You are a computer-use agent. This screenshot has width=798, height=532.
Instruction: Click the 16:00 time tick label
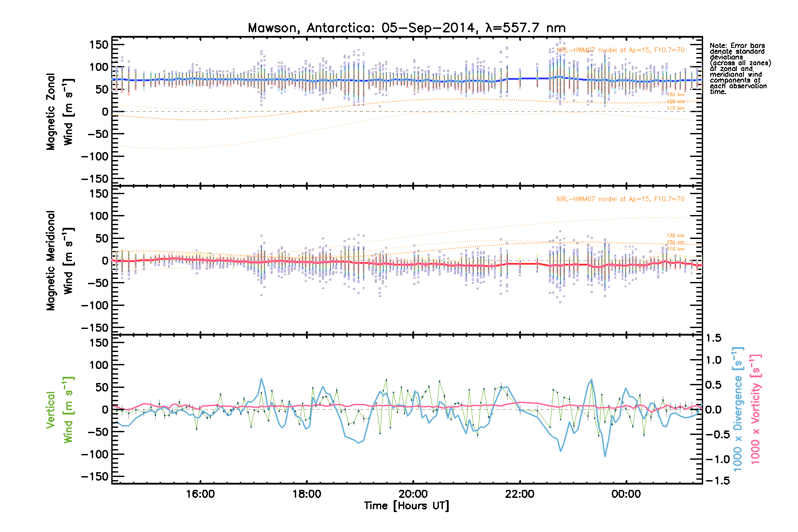tap(200, 494)
